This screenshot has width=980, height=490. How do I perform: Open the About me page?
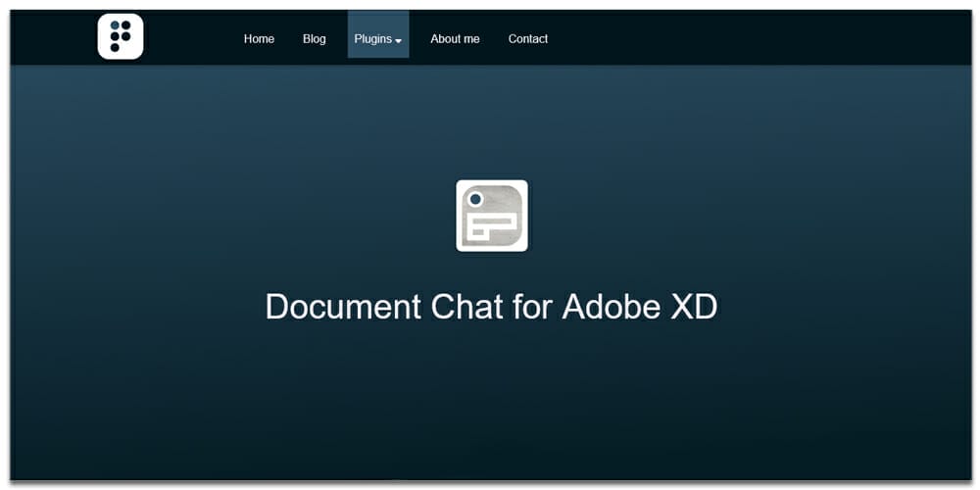click(x=455, y=39)
